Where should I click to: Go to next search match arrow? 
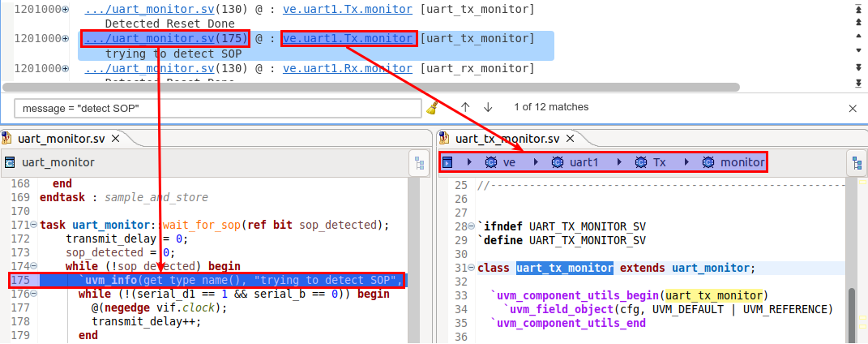[488, 107]
